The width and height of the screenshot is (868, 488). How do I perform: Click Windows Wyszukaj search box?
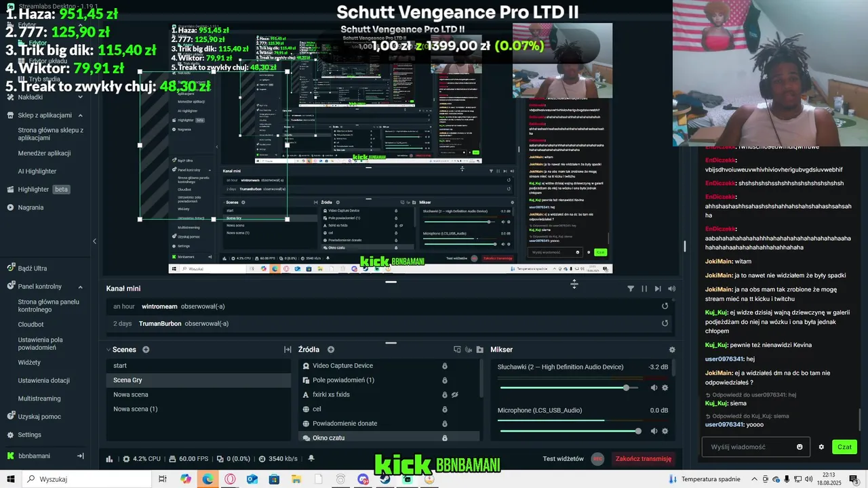pyautogui.click(x=86, y=479)
